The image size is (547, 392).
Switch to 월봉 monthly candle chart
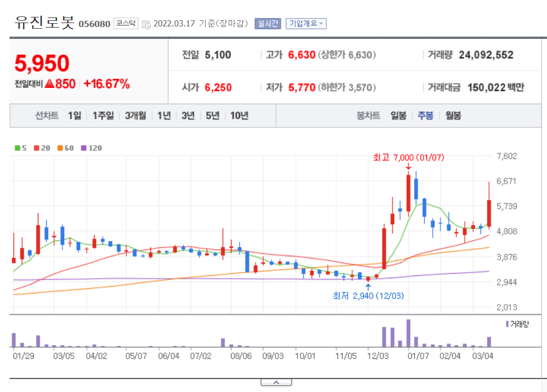pyautogui.click(x=453, y=115)
